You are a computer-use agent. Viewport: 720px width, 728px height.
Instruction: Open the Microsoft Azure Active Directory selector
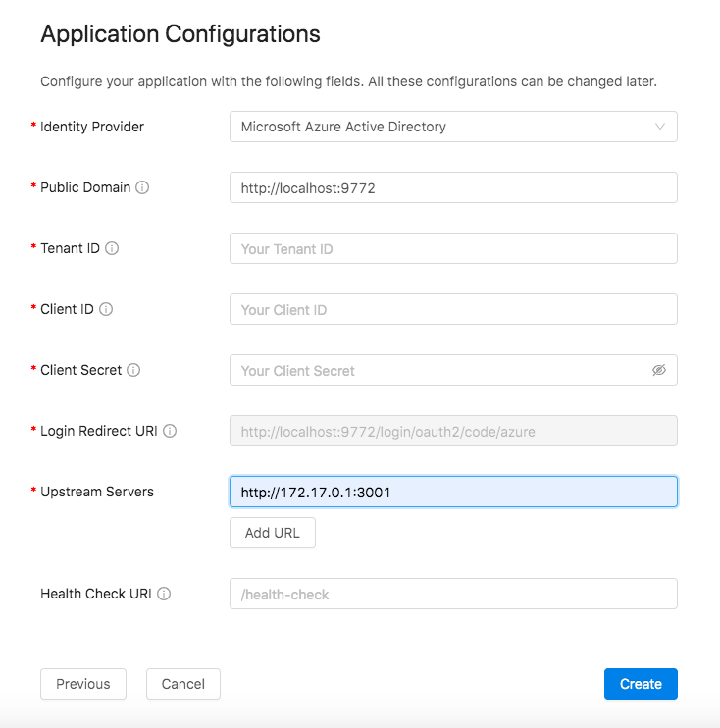[x=453, y=127]
